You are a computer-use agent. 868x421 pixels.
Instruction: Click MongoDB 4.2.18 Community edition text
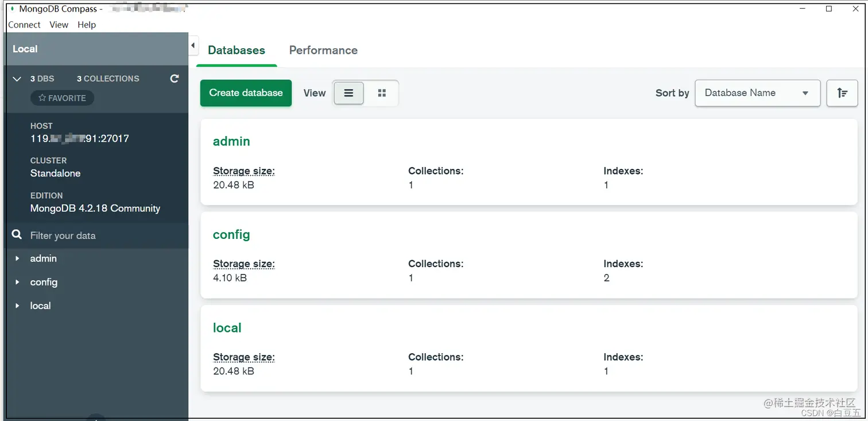95,208
